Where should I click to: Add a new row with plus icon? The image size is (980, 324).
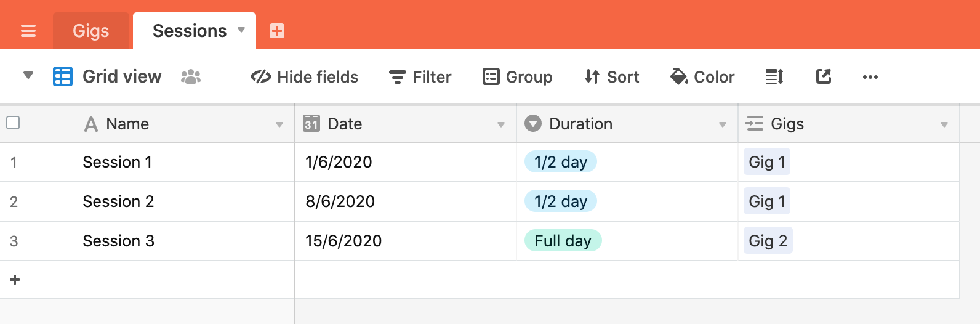click(x=15, y=280)
